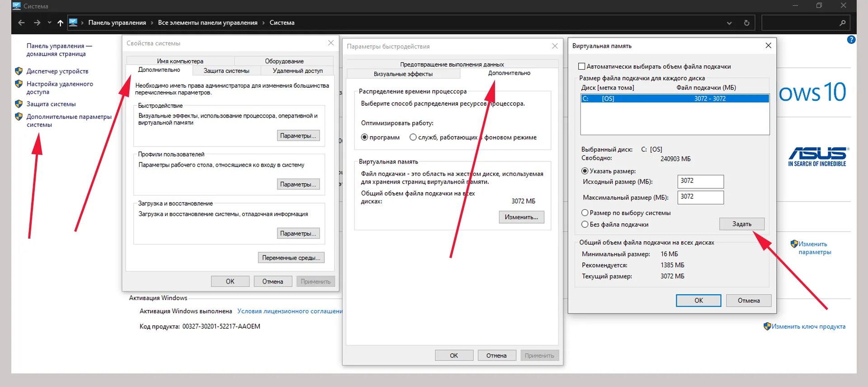Select Указать размер radio button
Image resolution: width=868 pixels, height=387 pixels.
[585, 171]
